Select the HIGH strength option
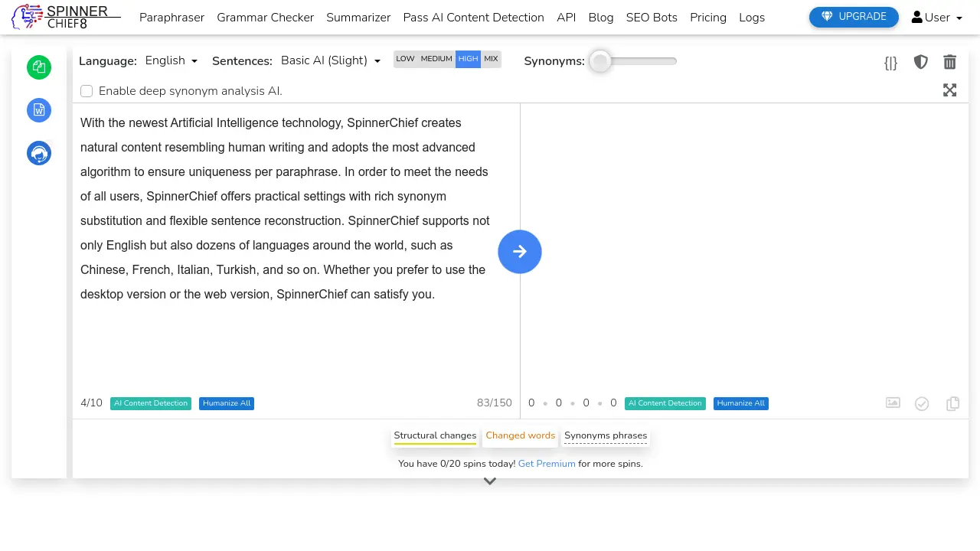This screenshot has width=980, height=551. (468, 59)
